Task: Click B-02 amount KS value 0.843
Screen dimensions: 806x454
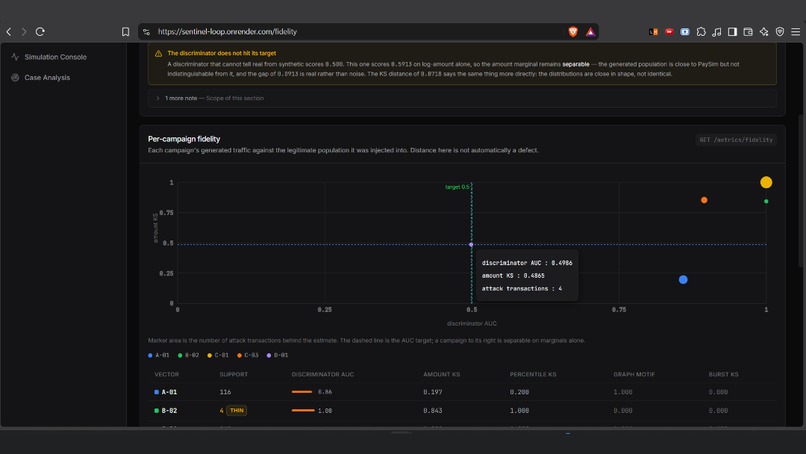Action: click(x=433, y=411)
